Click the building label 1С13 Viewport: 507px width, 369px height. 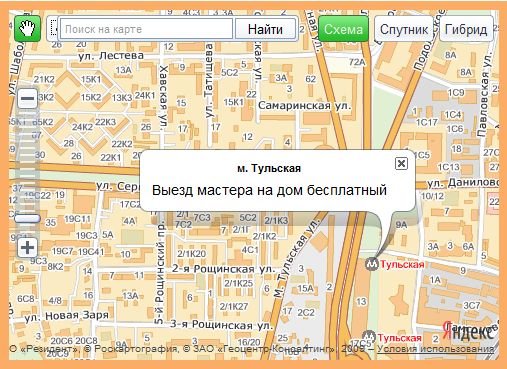coord(448,167)
